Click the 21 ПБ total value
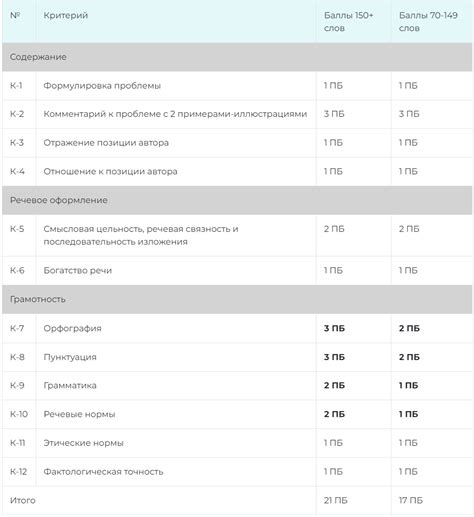474x517 pixels. (335, 500)
